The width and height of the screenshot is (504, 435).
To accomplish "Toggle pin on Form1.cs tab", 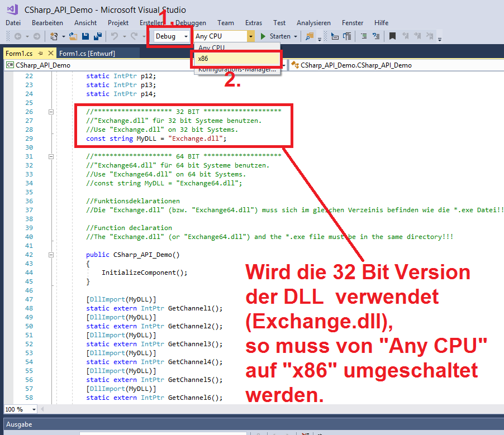I will pos(40,54).
